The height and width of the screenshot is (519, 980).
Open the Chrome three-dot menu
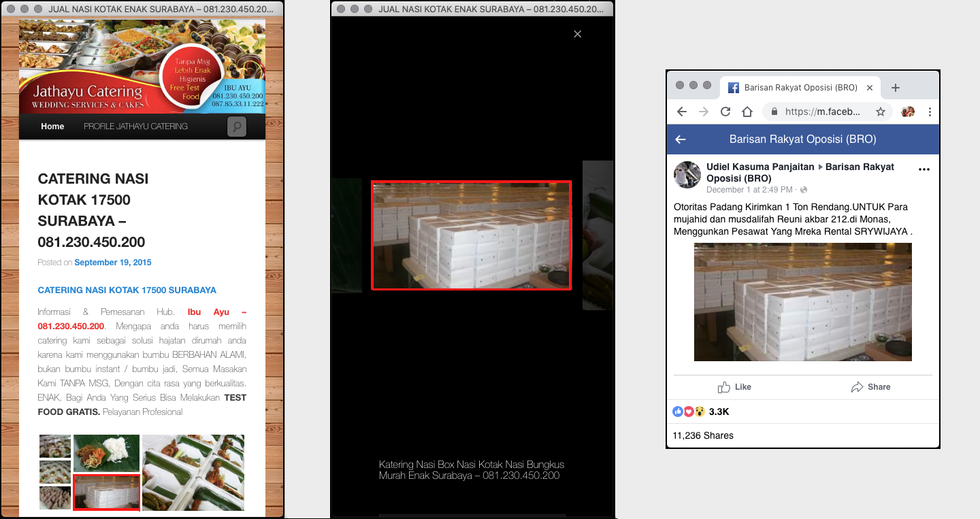coord(930,112)
